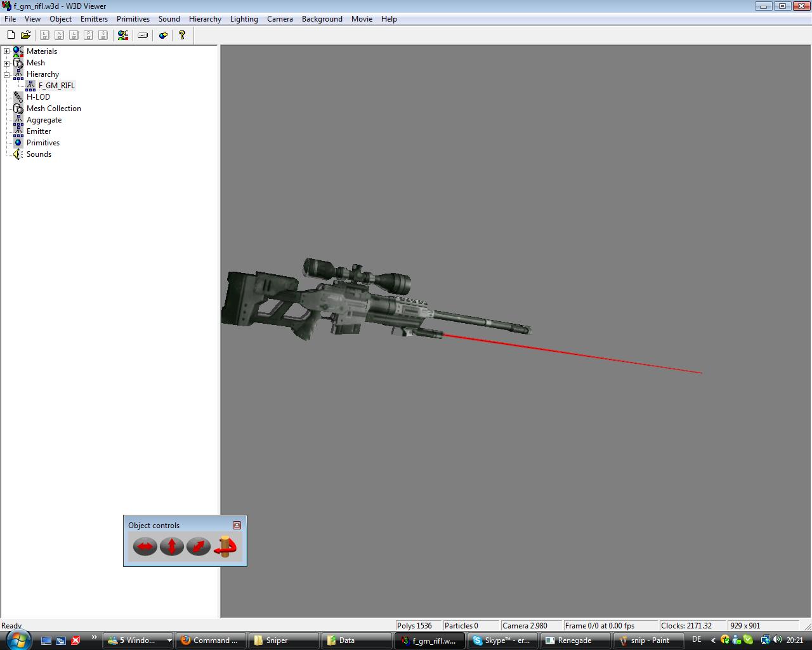
Task: Open the Emitters menu
Action: coord(94,19)
